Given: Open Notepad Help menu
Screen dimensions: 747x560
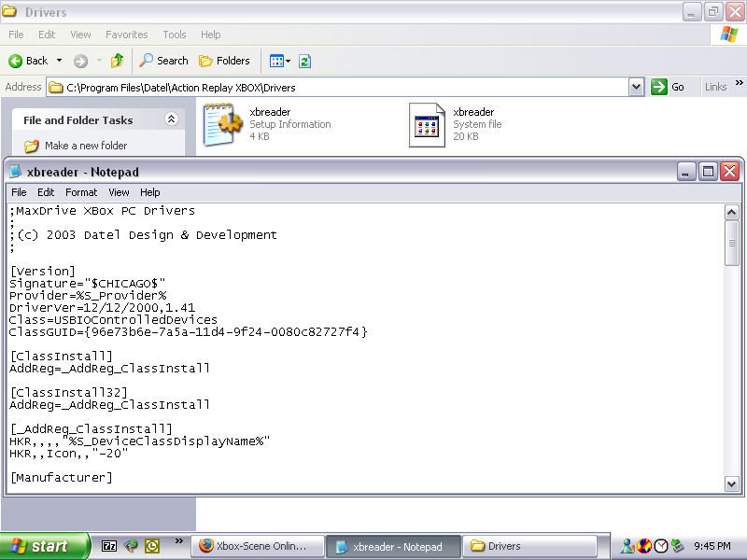Looking at the screenshot, I should [x=150, y=192].
